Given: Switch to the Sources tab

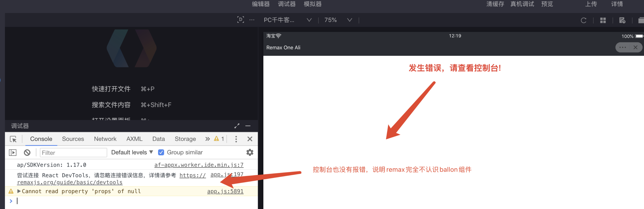Looking at the screenshot, I should [73, 139].
